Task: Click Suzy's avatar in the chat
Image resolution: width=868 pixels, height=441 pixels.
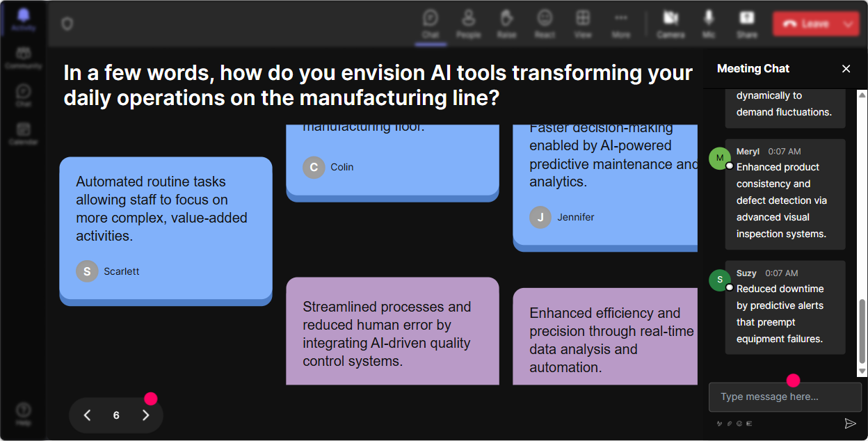Action: click(720, 280)
